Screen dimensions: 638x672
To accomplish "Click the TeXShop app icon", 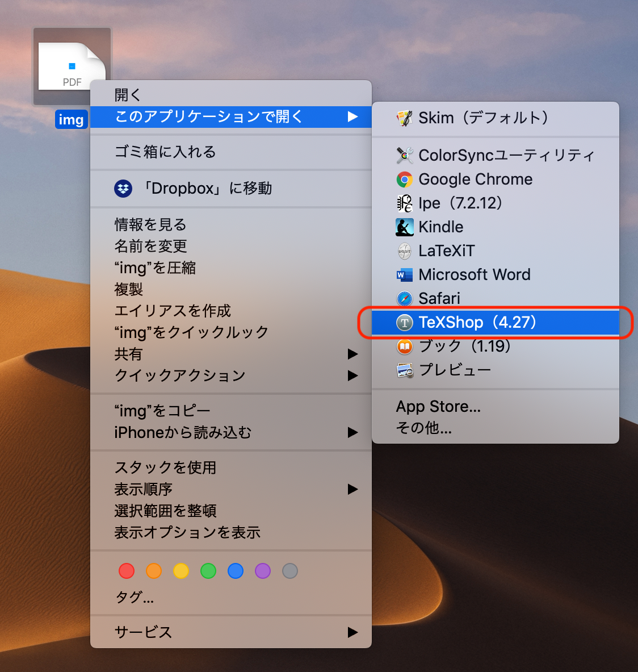I will [405, 322].
